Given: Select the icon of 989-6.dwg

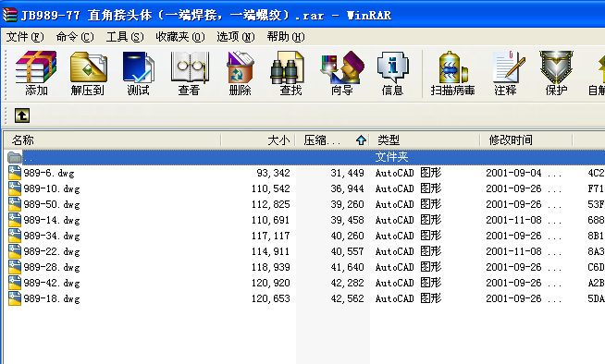Looking at the screenshot, I should pyautogui.click(x=15, y=173).
